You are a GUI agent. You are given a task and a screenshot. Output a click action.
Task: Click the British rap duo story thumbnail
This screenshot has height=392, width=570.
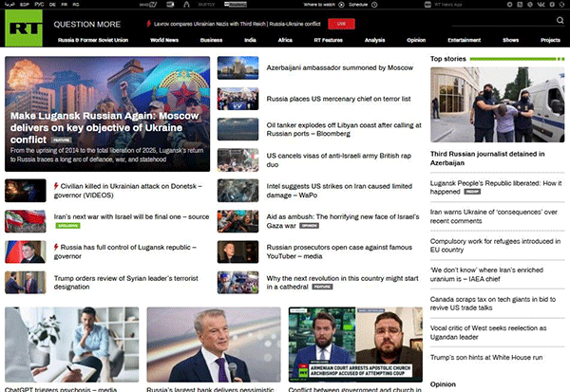click(238, 159)
